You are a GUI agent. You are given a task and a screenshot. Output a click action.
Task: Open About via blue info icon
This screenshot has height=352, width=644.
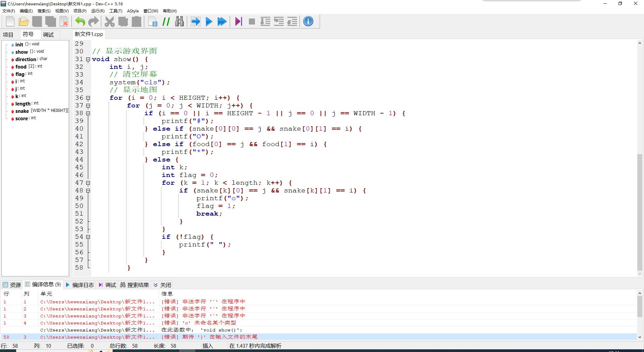308,21
